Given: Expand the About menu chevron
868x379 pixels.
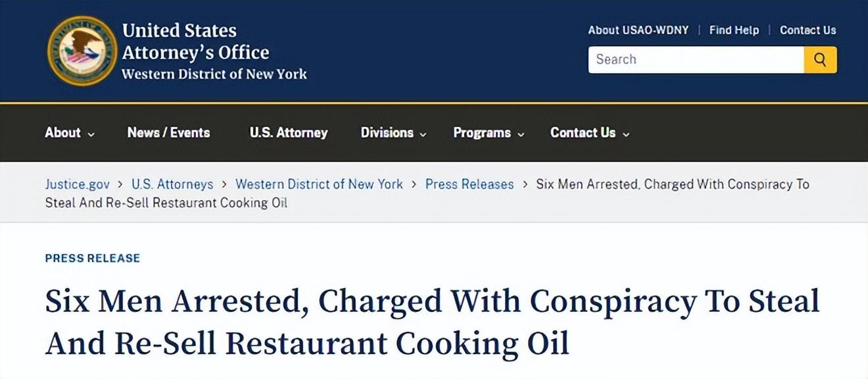Looking at the screenshot, I should click(91, 134).
